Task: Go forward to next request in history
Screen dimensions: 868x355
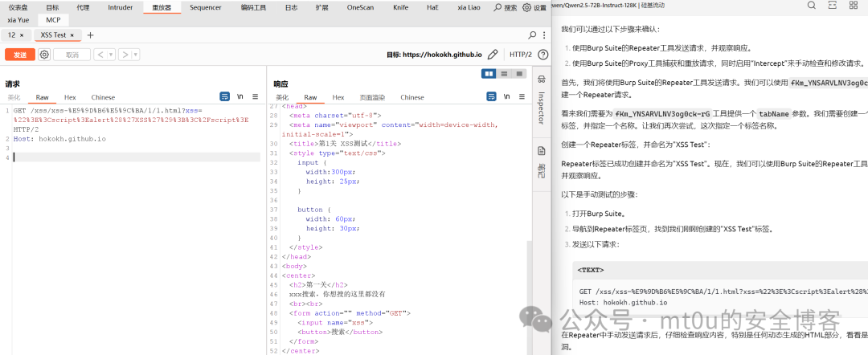Action: click(x=125, y=55)
